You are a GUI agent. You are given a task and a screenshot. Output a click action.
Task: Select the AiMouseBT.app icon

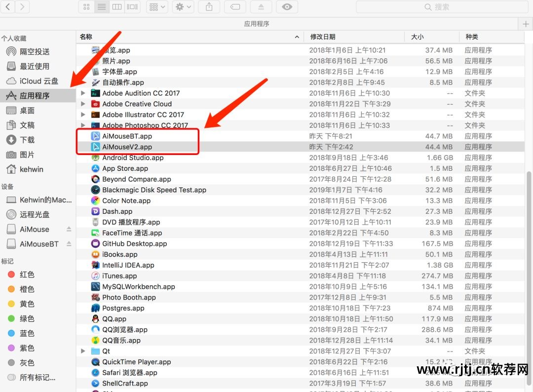96,136
